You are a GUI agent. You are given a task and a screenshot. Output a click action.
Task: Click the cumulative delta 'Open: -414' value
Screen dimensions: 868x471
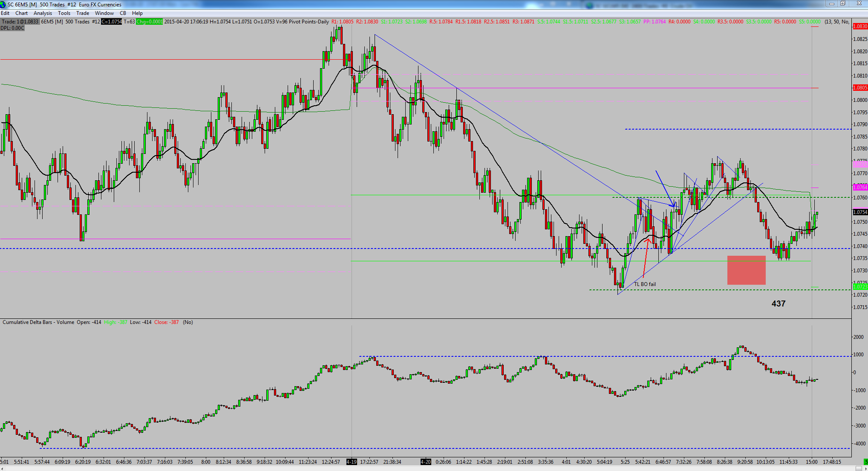[x=89, y=322]
